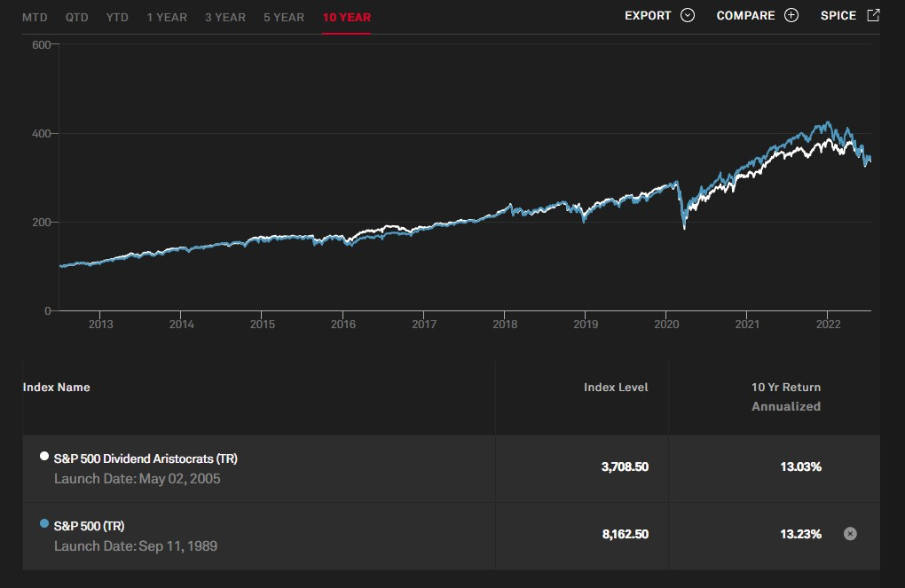This screenshot has height=588, width=905.
Task: Click the compare plus circle icon
Action: (791, 15)
